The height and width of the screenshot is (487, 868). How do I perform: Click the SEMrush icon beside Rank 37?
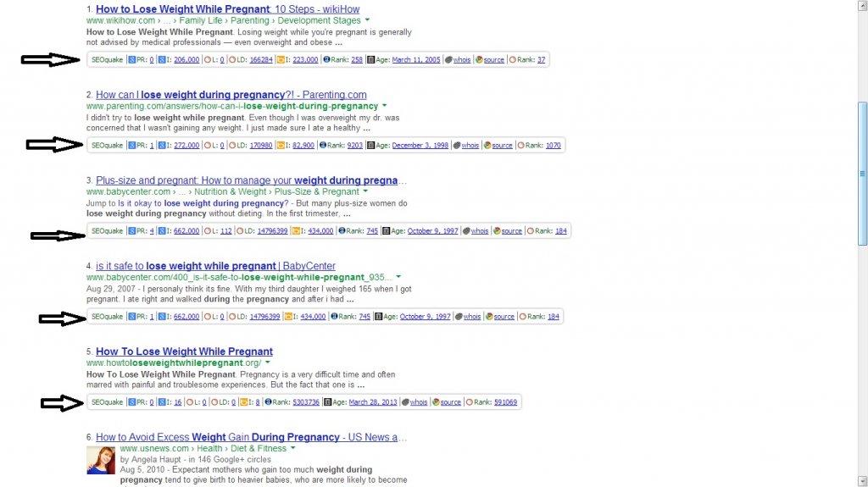pos(512,60)
